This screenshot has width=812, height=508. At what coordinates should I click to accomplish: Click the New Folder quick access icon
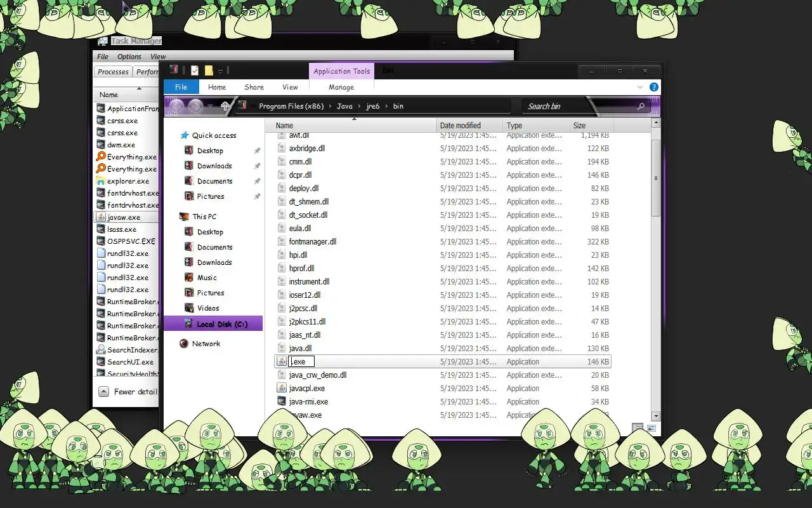click(x=209, y=70)
